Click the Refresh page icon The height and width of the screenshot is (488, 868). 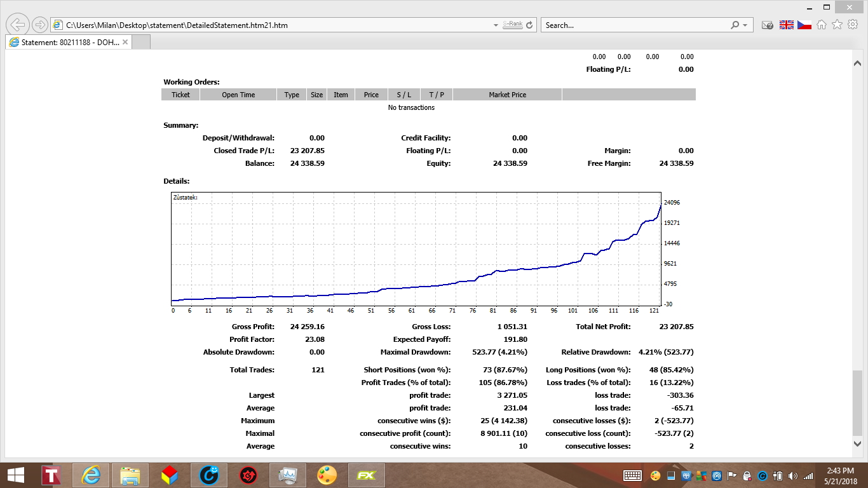(x=531, y=25)
